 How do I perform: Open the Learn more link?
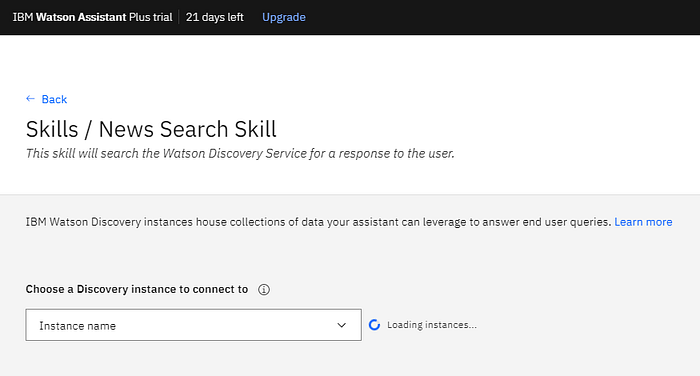pyautogui.click(x=643, y=222)
